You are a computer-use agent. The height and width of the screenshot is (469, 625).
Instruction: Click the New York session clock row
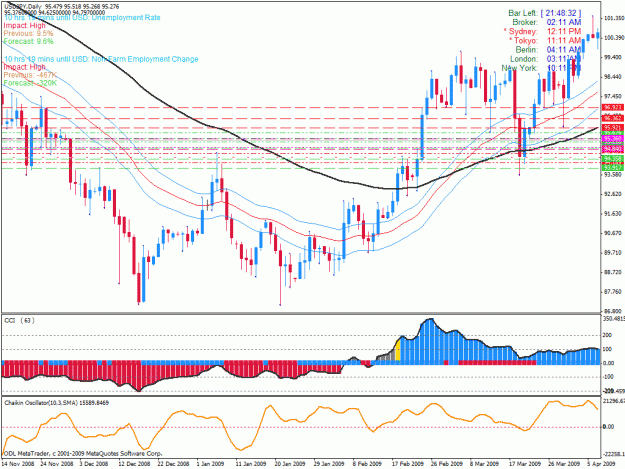click(541, 68)
